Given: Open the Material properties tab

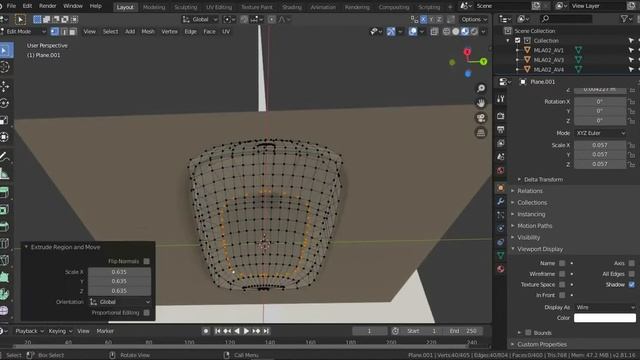Looking at the screenshot, I should point(501,269).
